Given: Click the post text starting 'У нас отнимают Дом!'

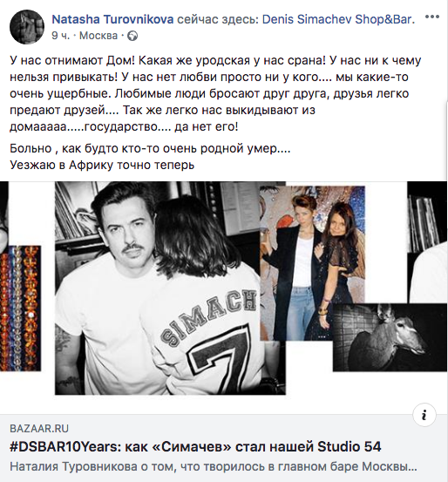Looking at the screenshot, I should 215,94.
